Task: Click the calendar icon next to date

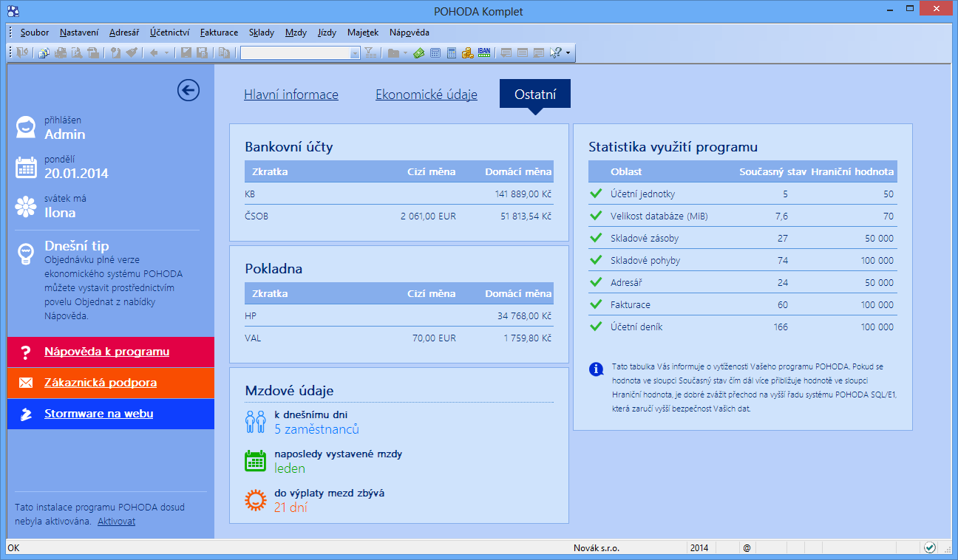Action: (26, 167)
